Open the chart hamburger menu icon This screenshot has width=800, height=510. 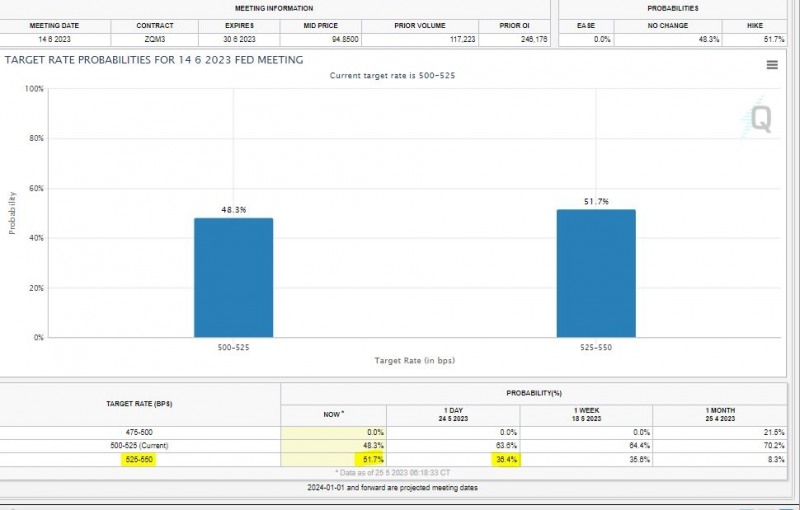point(772,65)
